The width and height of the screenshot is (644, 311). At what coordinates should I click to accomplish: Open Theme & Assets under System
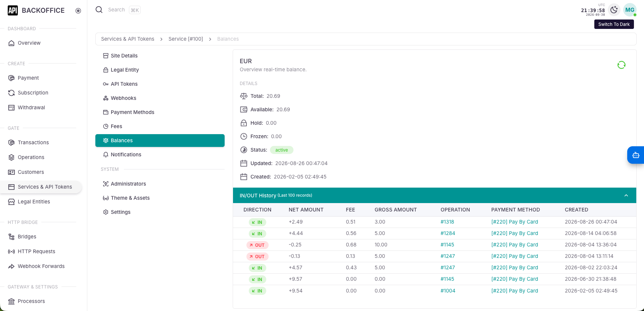(x=160, y=198)
